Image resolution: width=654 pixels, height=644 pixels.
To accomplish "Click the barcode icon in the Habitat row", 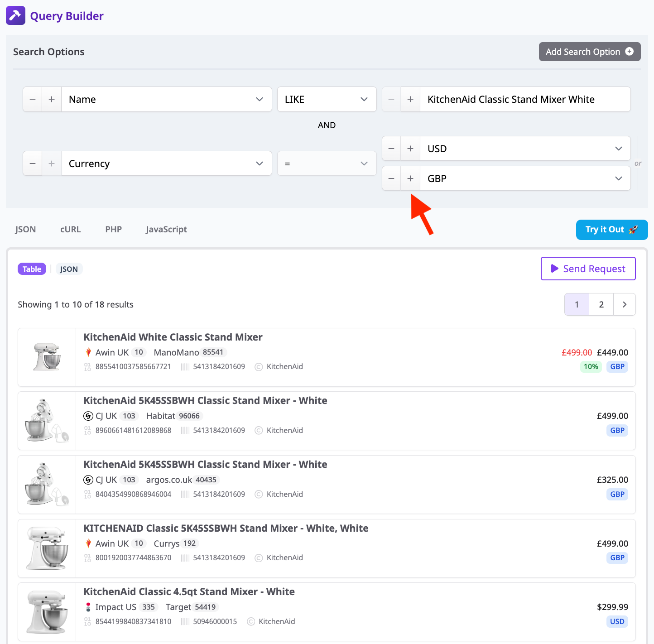I will (x=185, y=430).
